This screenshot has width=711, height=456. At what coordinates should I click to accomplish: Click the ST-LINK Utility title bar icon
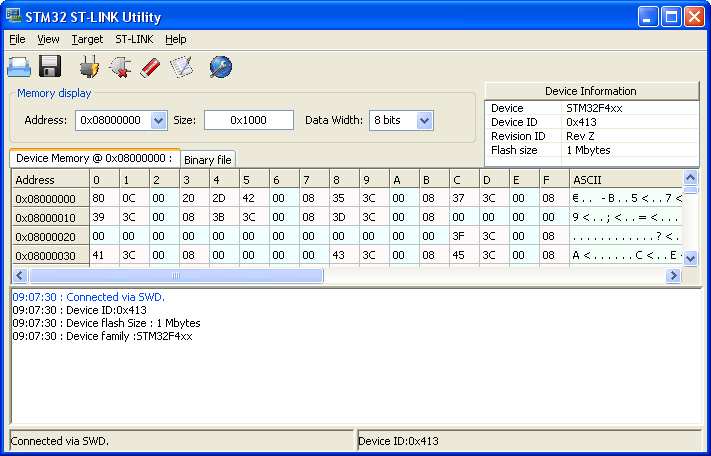pyautogui.click(x=14, y=16)
